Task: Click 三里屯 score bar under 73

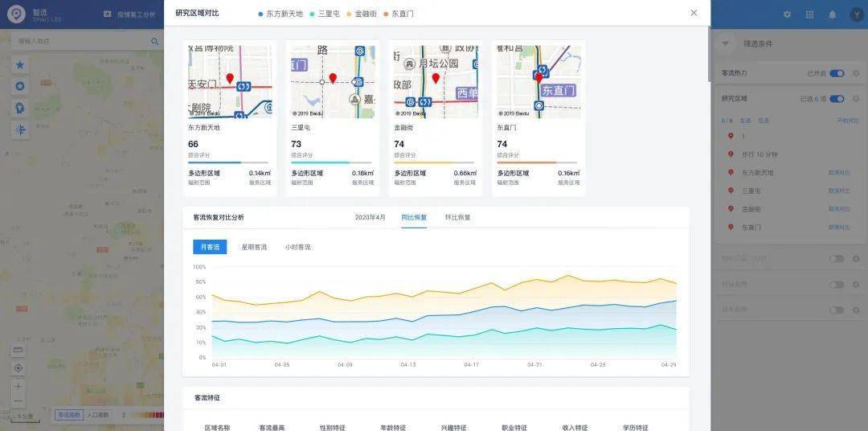Action: pos(333,162)
